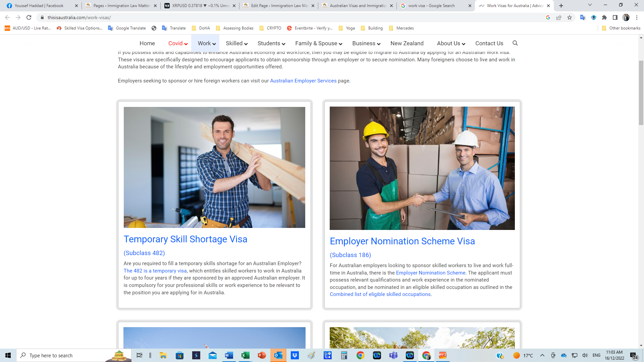The width and height of the screenshot is (644, 362).
Task: Click the page vertical scrollbar
Action: pyautogui.click(x=641, y=93)
